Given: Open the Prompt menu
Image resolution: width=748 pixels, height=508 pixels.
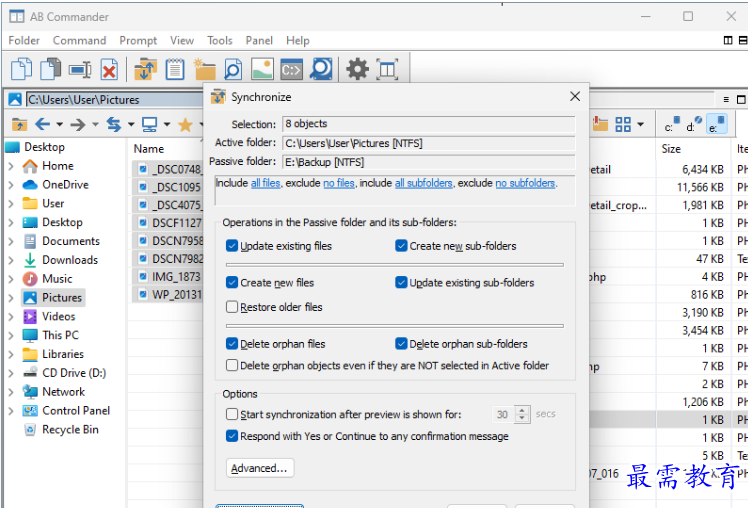Looking at the screenshot, I should [x=138, y=41].
